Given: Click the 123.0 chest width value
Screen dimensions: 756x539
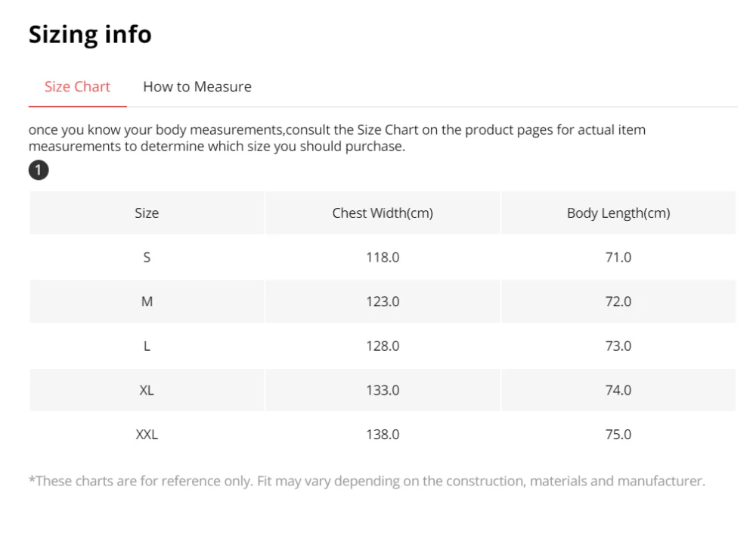Looking at the screenshot, I should pyautogui.click(x=383, y=302).
